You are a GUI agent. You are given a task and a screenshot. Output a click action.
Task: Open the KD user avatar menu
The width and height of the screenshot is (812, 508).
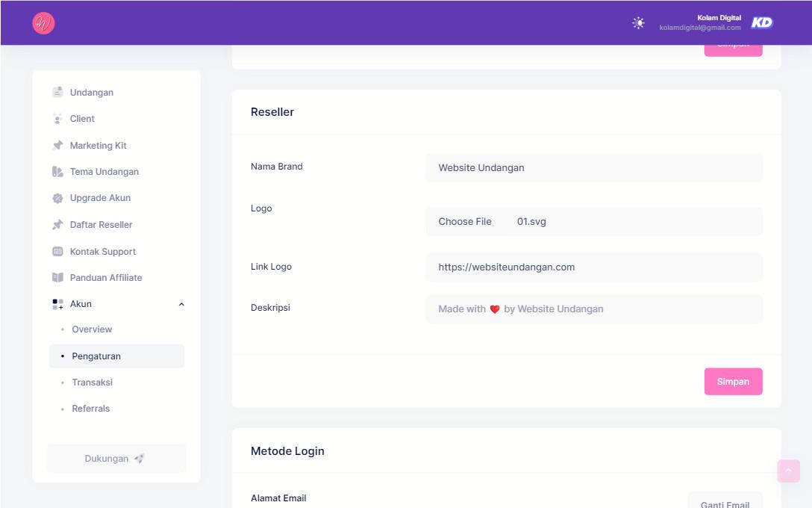[761, 23]
